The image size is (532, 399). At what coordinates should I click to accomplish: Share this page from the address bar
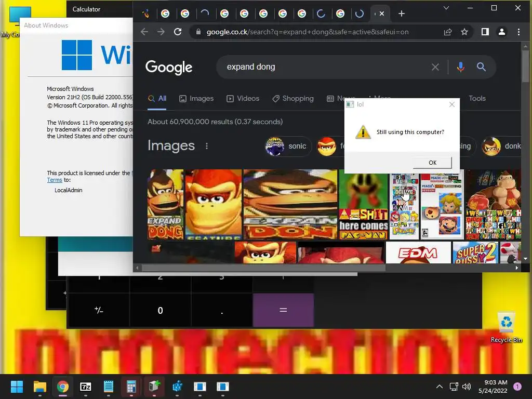click(447, 32)
